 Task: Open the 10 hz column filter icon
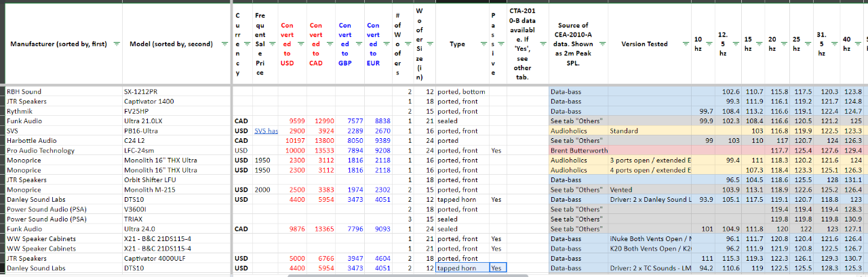709,44
